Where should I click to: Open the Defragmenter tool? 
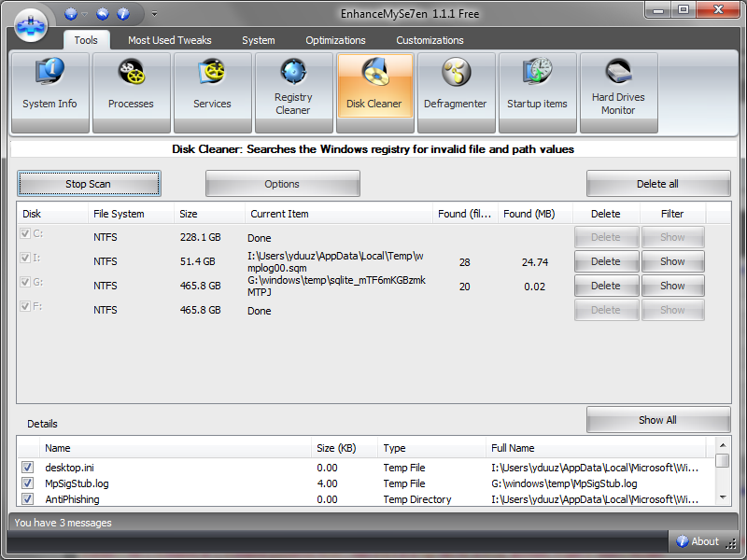(456, 92)
